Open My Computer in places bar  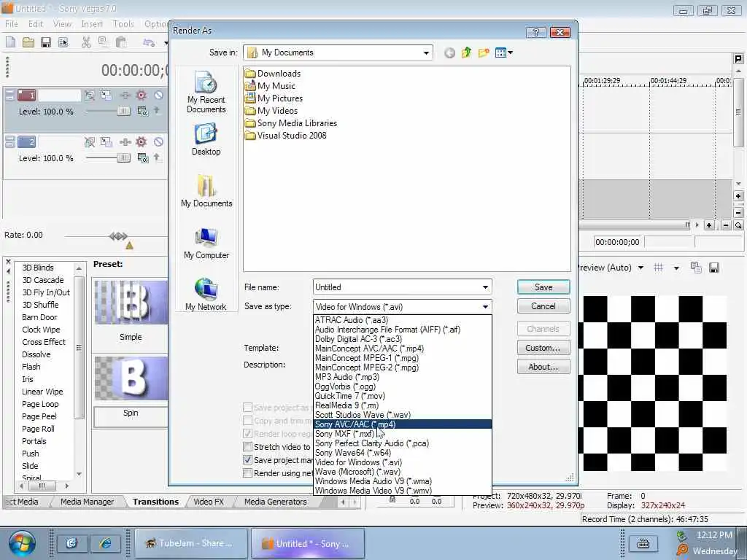tap(206, 244)
